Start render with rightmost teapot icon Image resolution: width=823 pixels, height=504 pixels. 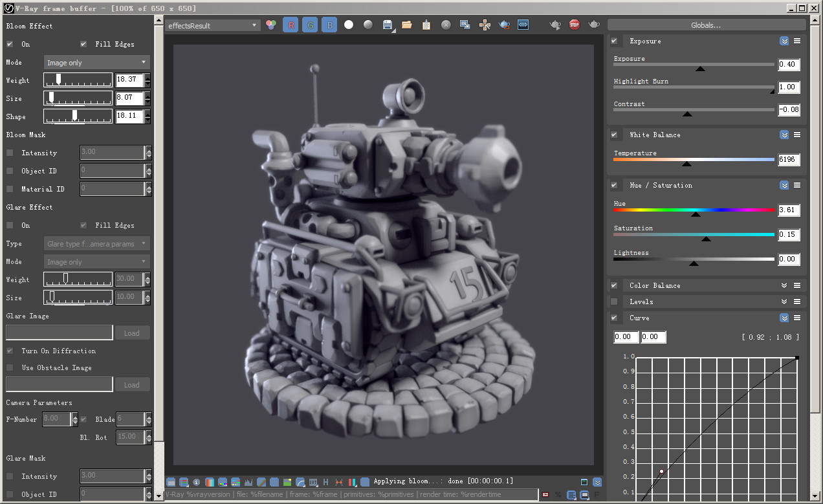click(593, 25)
